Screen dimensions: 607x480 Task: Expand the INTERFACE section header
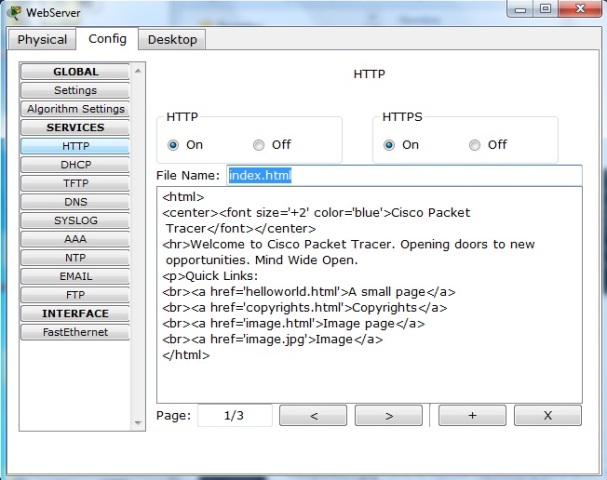click(x=75, y=314)
